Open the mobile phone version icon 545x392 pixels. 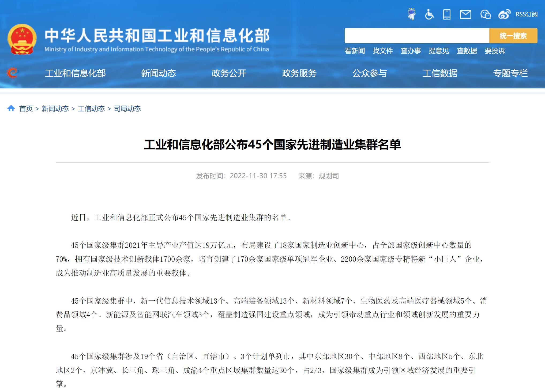coord(447,14)
